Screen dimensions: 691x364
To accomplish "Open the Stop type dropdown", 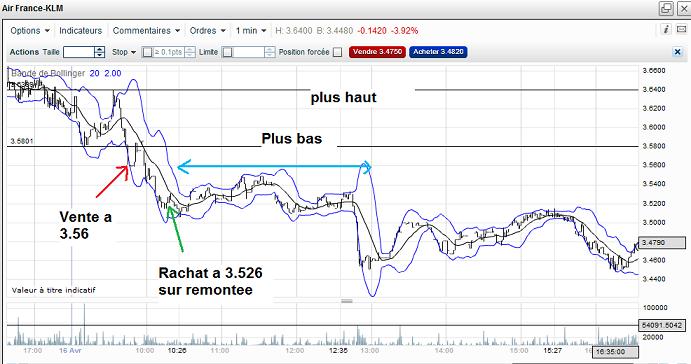I will pos(124,52).
